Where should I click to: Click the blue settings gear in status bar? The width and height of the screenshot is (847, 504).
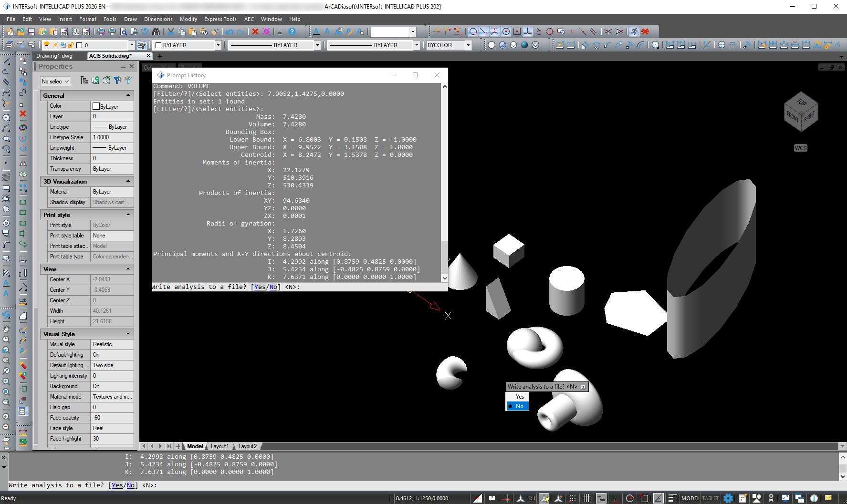pyautogui.click(x=728, y=498)
